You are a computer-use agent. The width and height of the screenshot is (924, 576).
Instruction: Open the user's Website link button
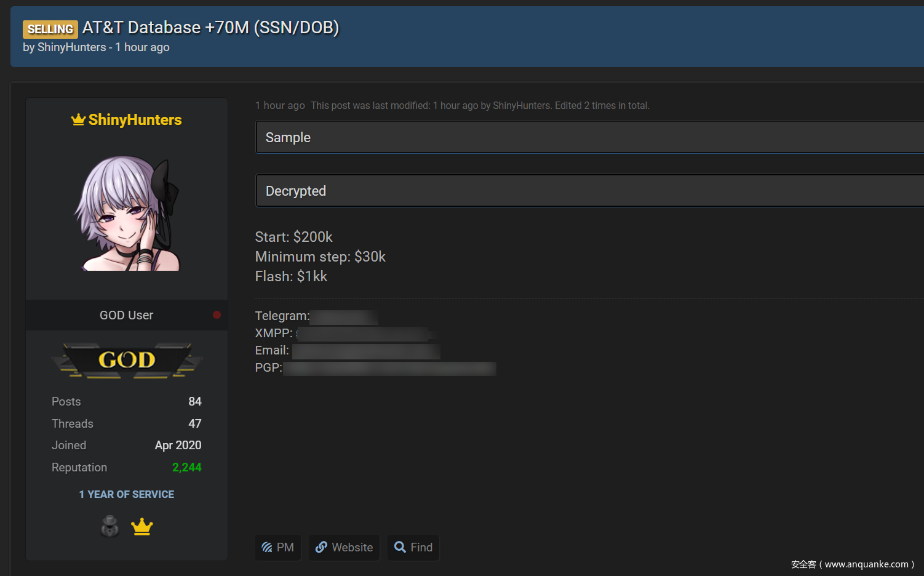click(x=345, y=547)
